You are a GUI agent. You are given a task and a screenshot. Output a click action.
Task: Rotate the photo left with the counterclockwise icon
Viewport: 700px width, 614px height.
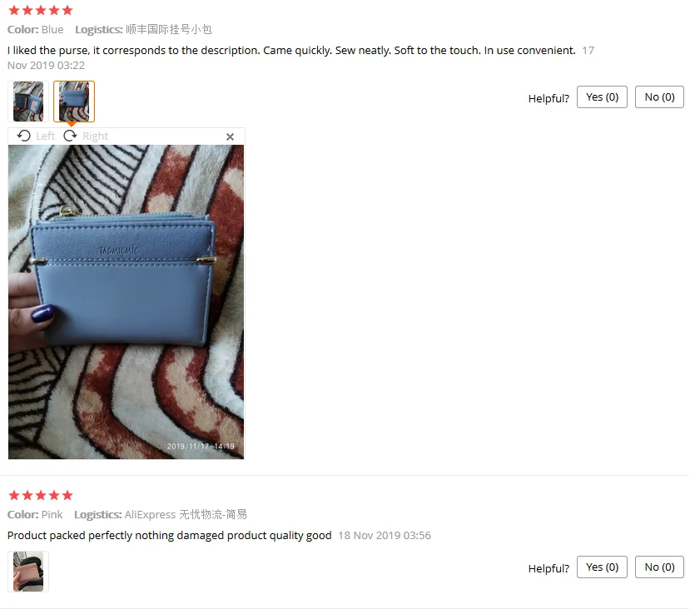[x=23, y=138]
